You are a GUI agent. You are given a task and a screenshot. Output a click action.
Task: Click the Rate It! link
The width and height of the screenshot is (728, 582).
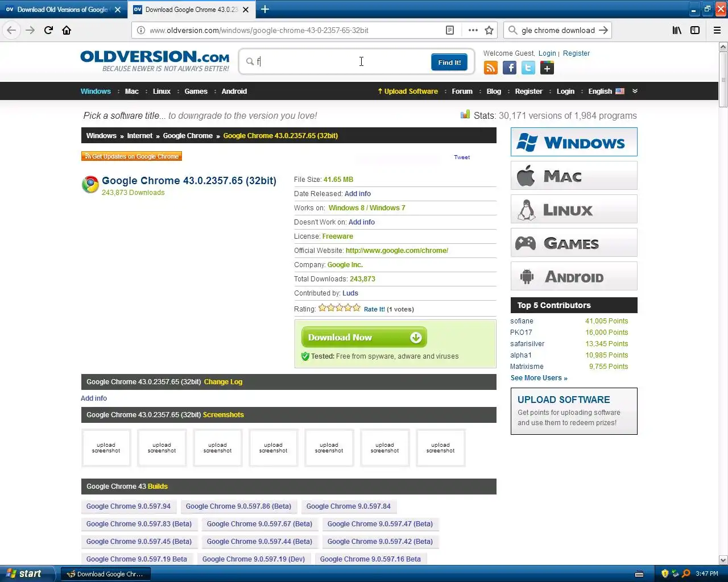(x=374, y=309)
